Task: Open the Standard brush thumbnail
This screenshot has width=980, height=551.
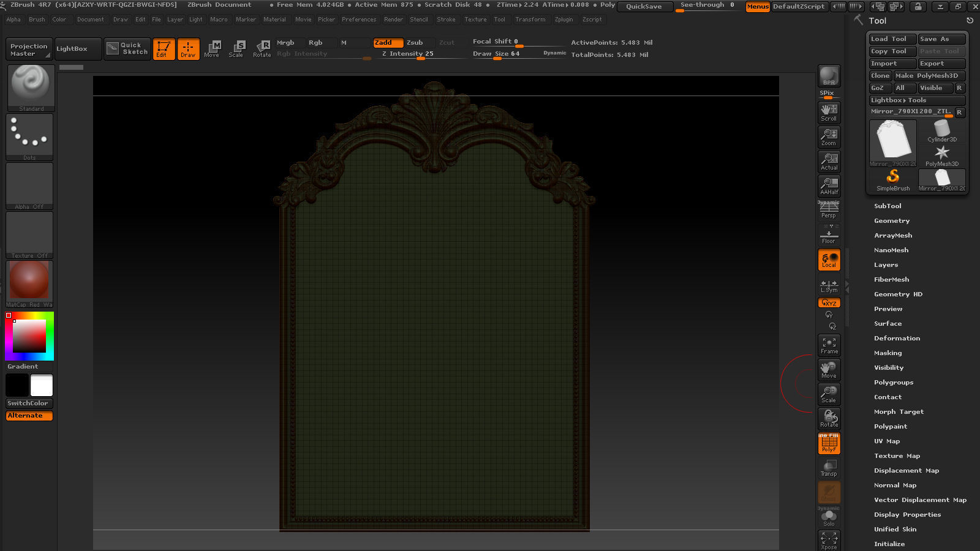Action: (31, 88)
